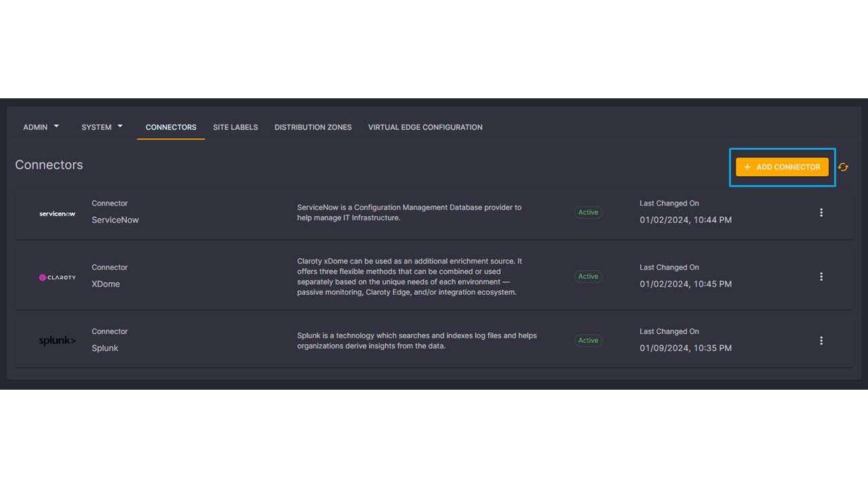Click the ServiceNow logo

tap(57, 213)
